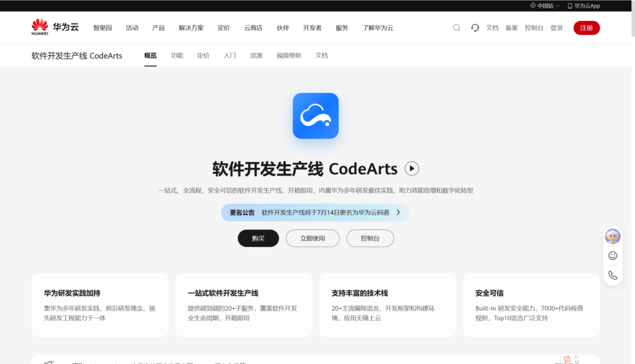Open the 华为云App mobile link

click(x=584, y=6)
